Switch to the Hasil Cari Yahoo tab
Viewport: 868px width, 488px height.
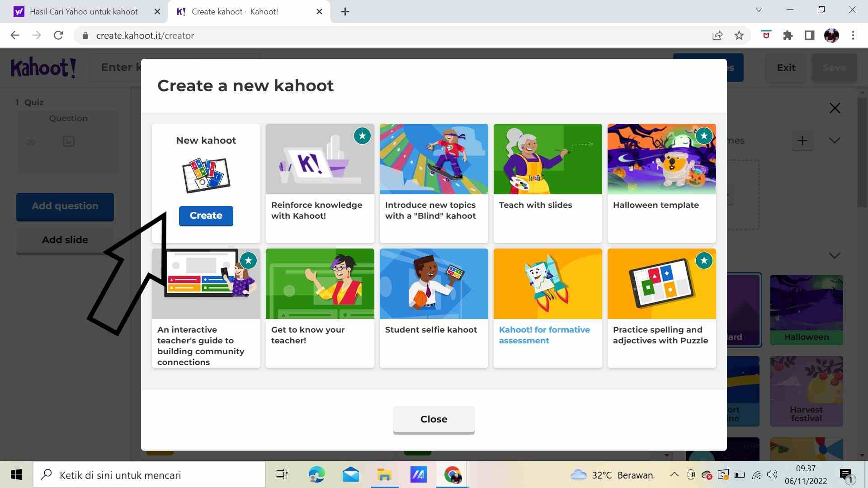point(84,12)
